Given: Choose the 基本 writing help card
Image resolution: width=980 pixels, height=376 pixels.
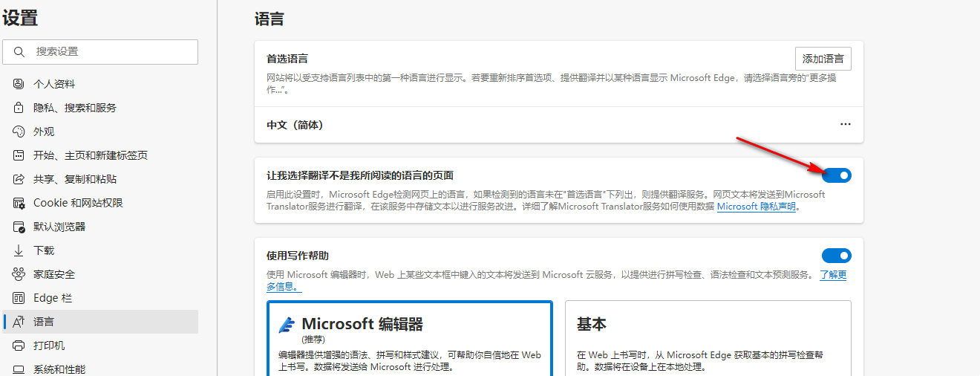Looking at the screenshot, I should pos(708,338).
